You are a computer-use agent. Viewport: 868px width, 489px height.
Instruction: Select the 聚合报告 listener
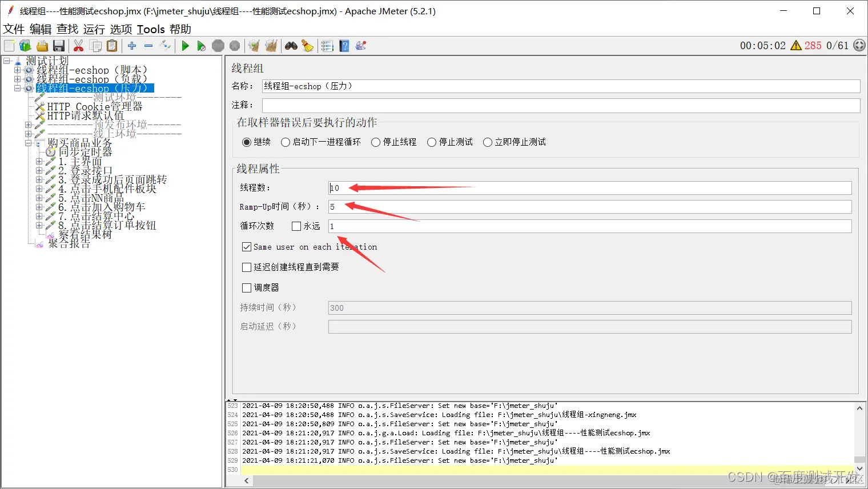pyautogui.click(x=69, y=243)
